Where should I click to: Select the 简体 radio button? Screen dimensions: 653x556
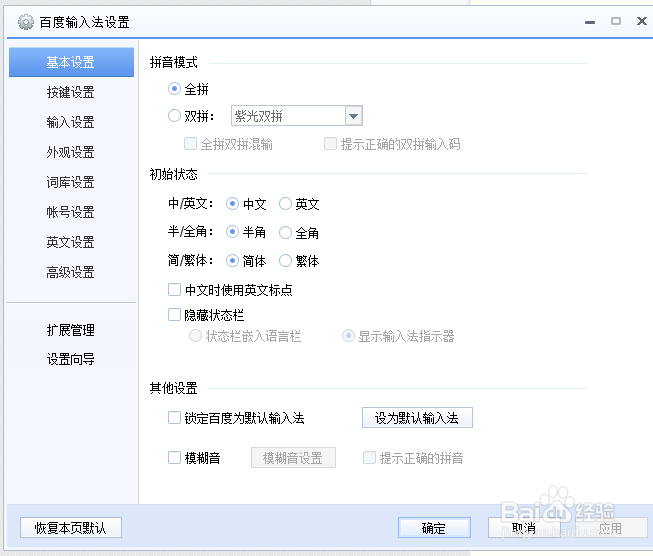[232, 261]
